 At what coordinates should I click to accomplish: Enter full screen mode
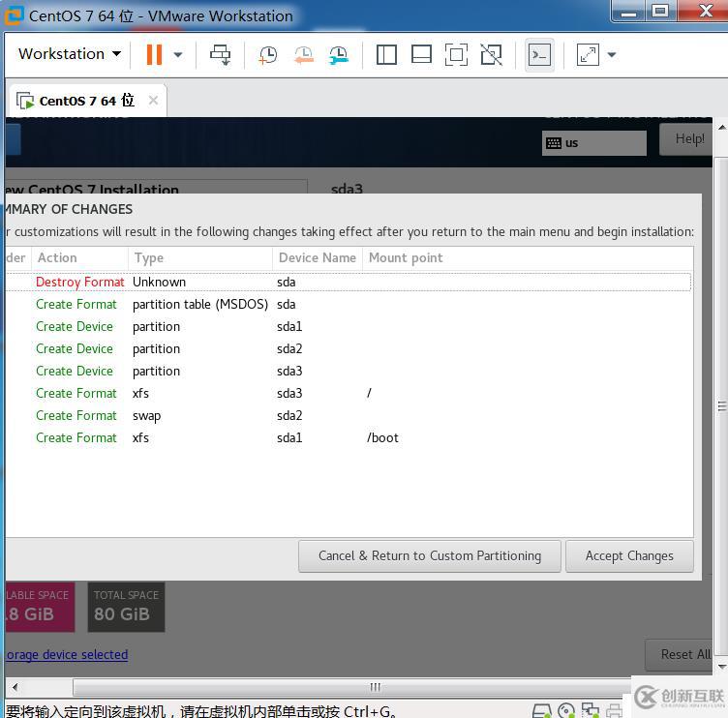(x=456, y=55)
